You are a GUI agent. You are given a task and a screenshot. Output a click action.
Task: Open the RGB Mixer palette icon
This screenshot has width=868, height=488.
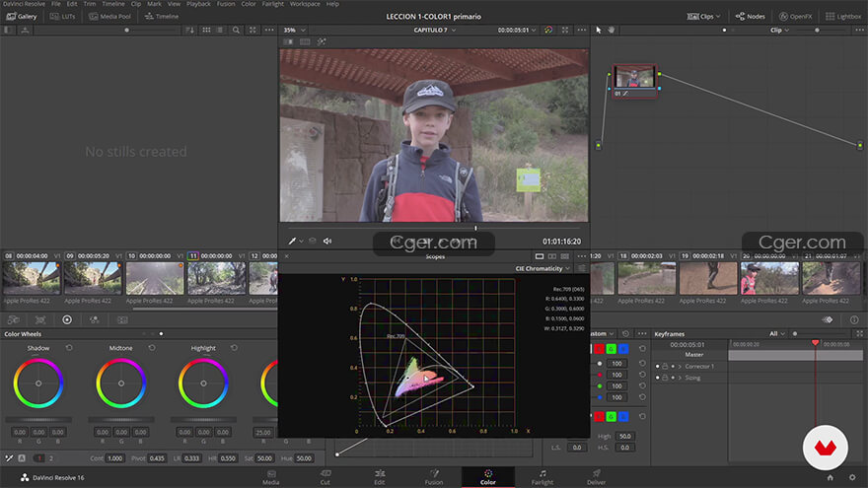pos(94,319)
